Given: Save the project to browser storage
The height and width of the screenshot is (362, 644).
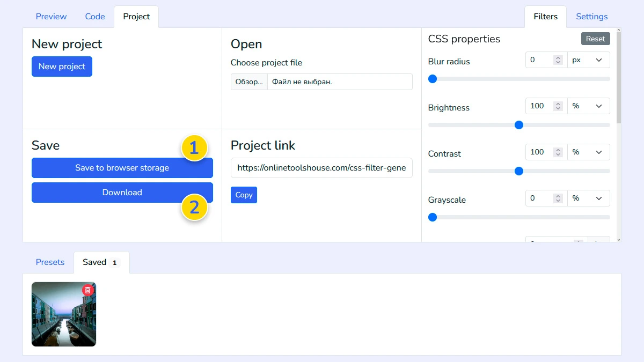Looking at the screenshot, I should tap(122, 168).
